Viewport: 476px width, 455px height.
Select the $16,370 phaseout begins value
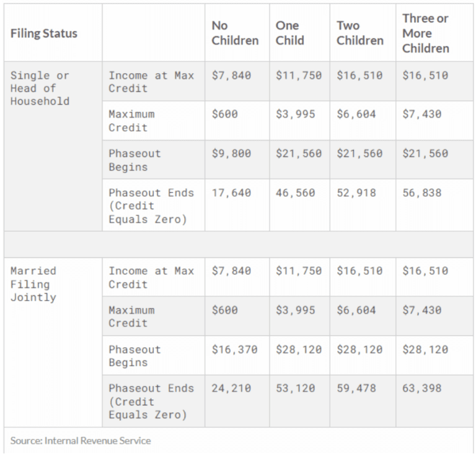pos(234,350)
